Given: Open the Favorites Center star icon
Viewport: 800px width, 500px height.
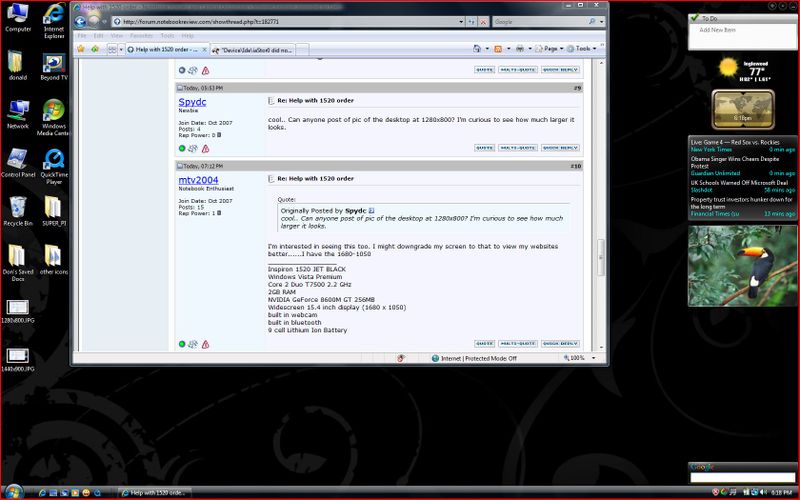Looking at the screenshot, I should click(81, 49).
